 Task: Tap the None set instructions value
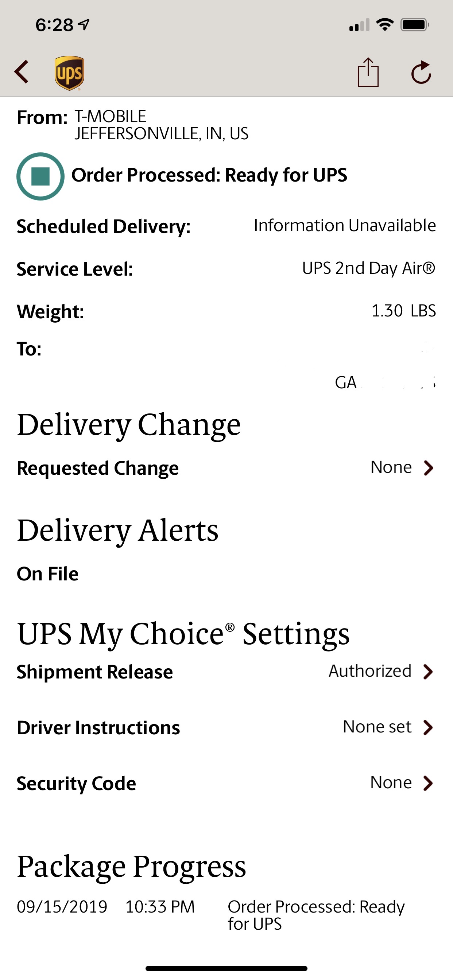pyautogui.click(x=377, y=727)
